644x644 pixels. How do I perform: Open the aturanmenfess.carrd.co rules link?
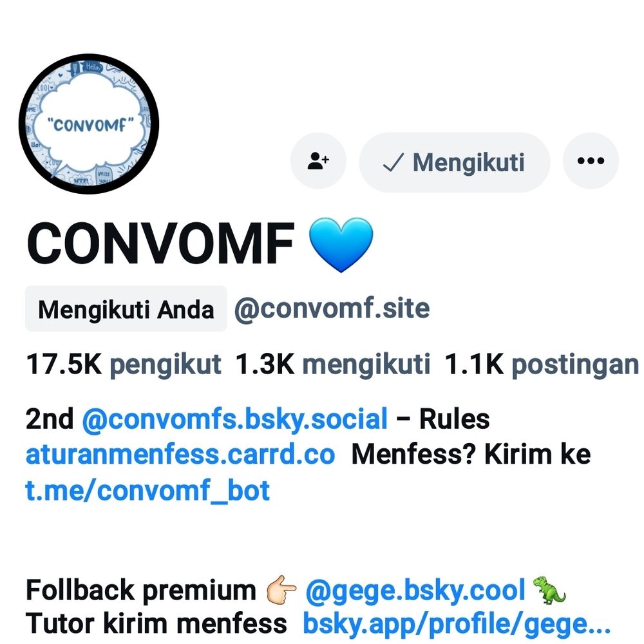[x=180, y=455]
